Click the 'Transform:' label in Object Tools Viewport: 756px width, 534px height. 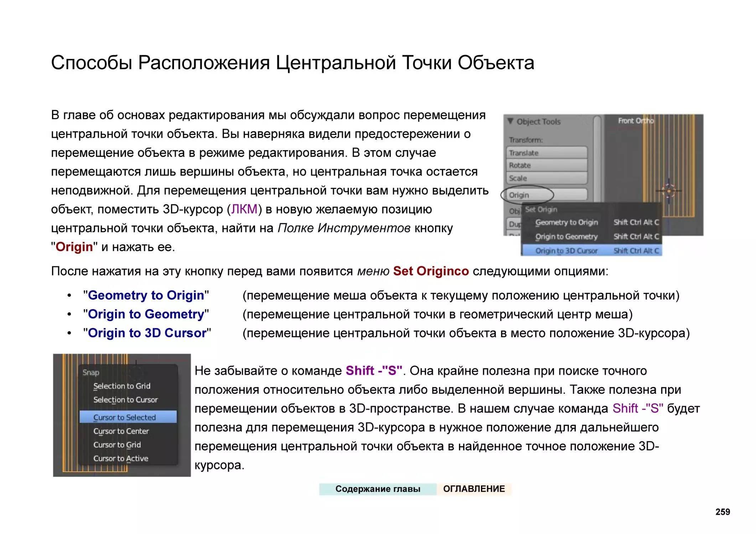[526, 140]
